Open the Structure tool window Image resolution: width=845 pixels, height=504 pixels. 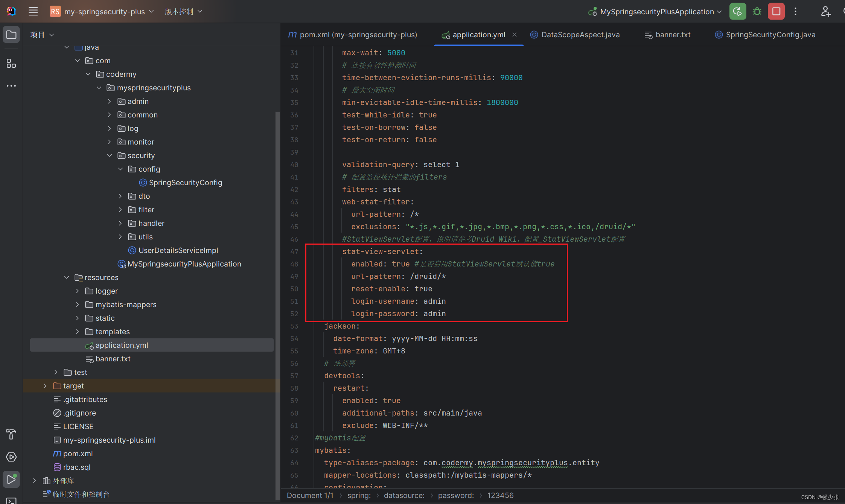(11, 63)
